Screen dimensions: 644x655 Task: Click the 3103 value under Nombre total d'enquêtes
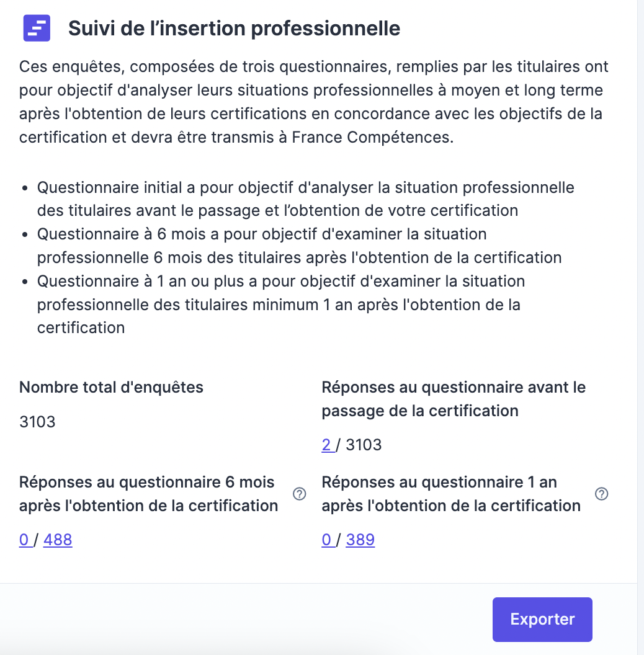[37, 422]
